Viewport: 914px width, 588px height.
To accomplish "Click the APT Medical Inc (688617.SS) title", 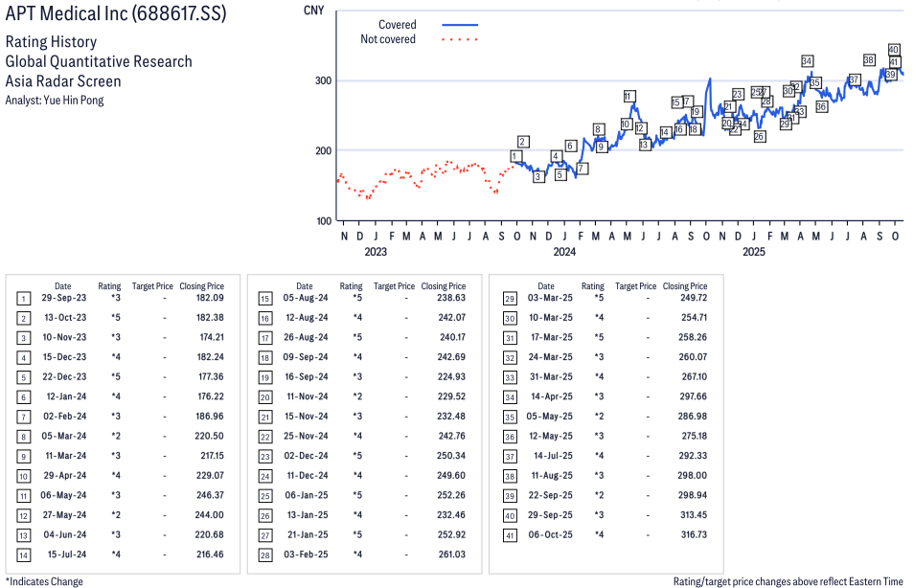I will tap(114, 14).
